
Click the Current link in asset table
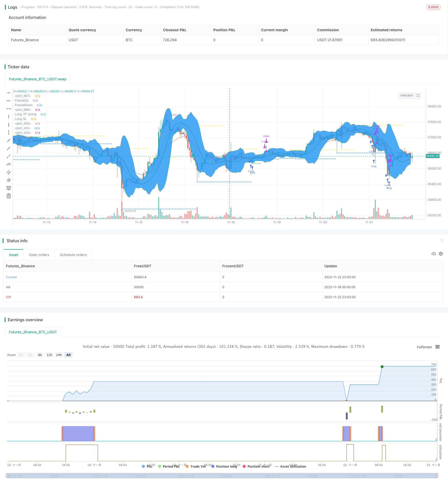point(11,277)
